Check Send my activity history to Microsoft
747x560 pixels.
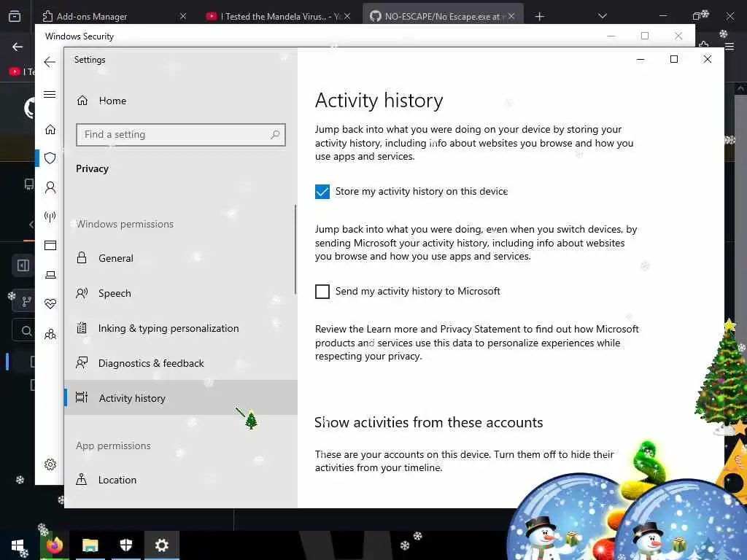(x=322, y=292)
